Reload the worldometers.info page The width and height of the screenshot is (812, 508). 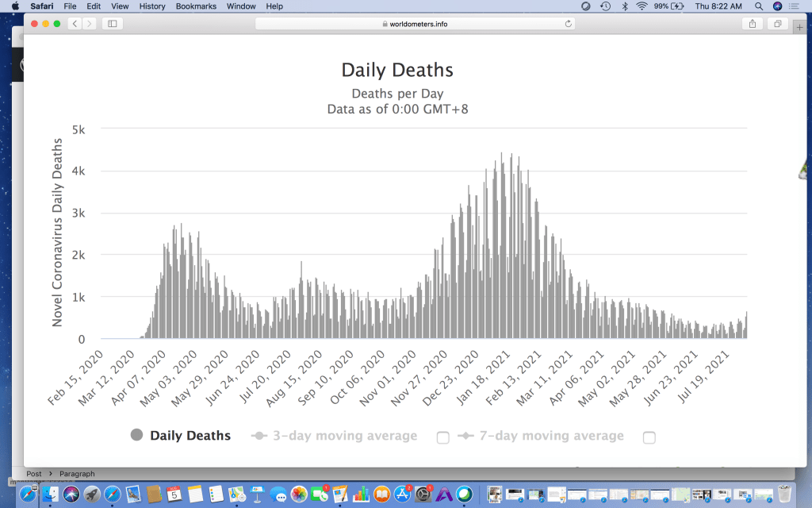click(568, 24)
